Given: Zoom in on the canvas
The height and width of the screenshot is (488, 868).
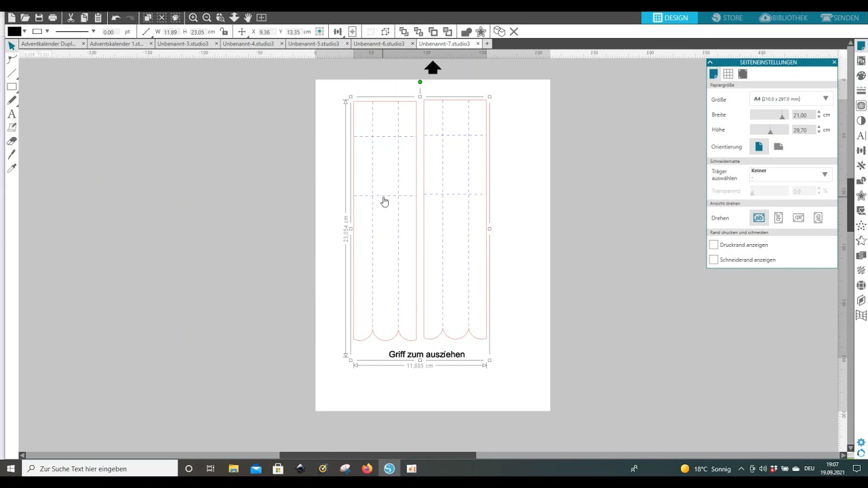Looking at the screenshot, I should click(193, 18).
